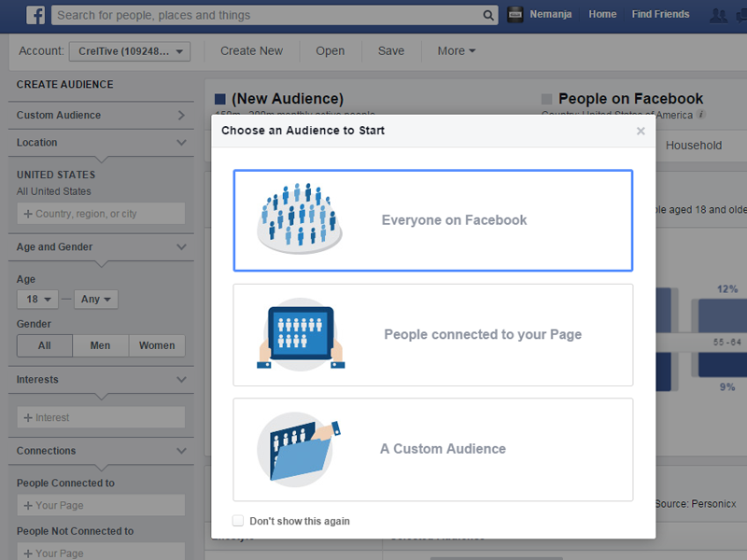The height and width of the screenshot is (560, 747).
Task: Open the maximum age Any dropdown
Action: (x=96, y=299)
